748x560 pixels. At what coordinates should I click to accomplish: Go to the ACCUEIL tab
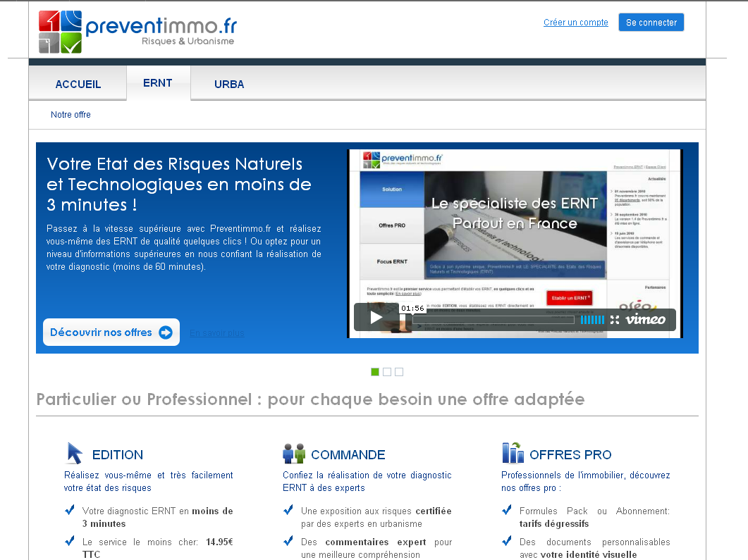(x=78, y=85)
